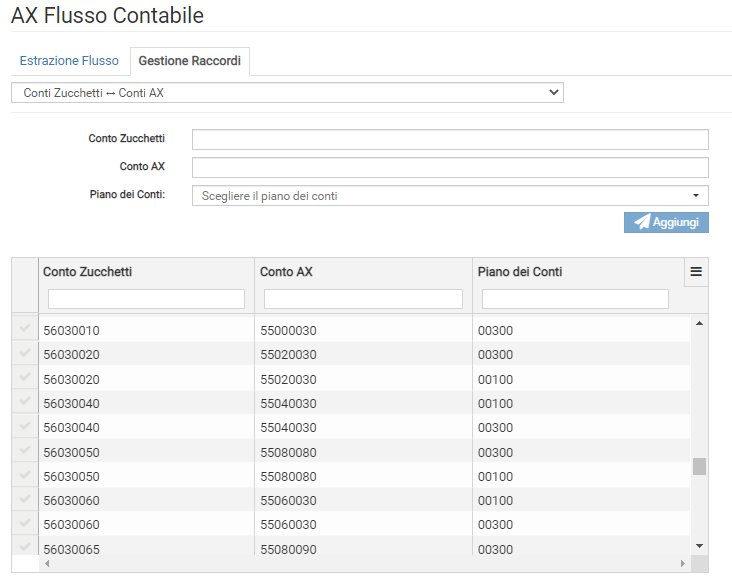Click the vertical scrollbar thumb in grid
732x586 pixels.
(699, 466)
